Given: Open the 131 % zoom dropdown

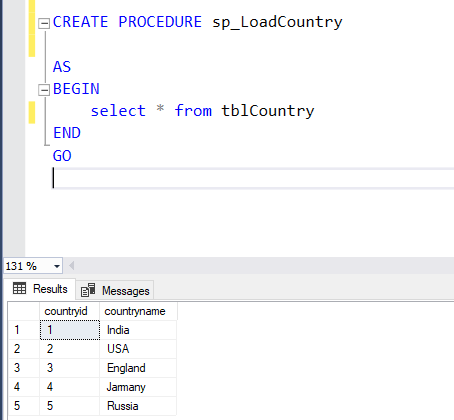Looking at the screenshot, I should pos(57,266).
